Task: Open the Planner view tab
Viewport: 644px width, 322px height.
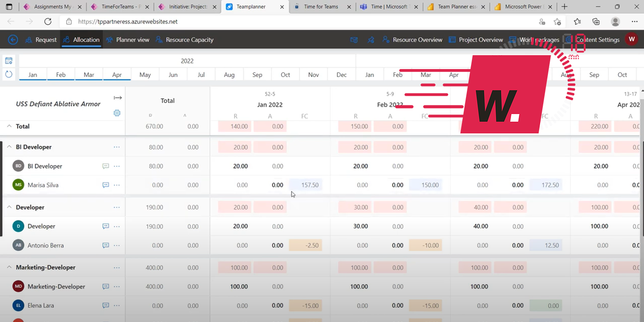Action: [127, 40]
